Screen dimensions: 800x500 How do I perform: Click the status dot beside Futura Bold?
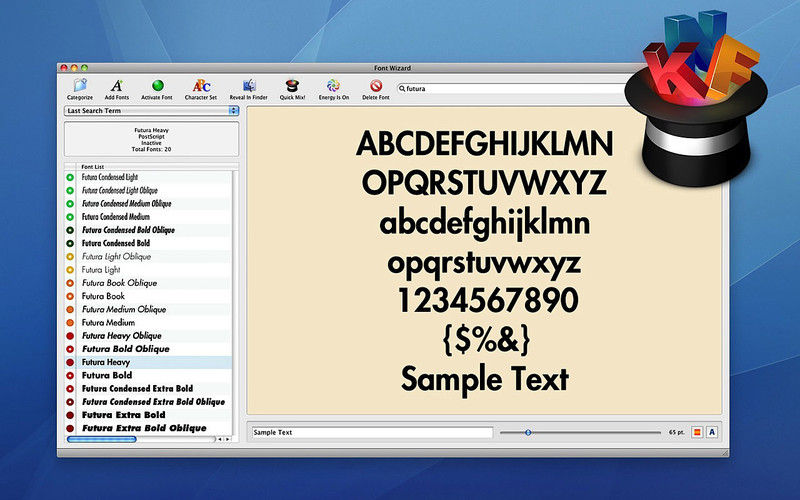point(70,376)
